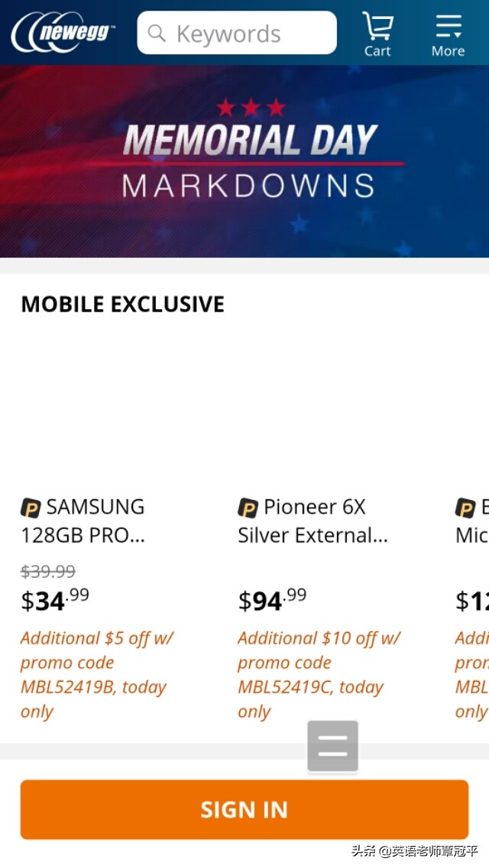Tap the crossed-out $39.99 original price
This screenshot has width=489, height=868.
[x=48, y=571]
